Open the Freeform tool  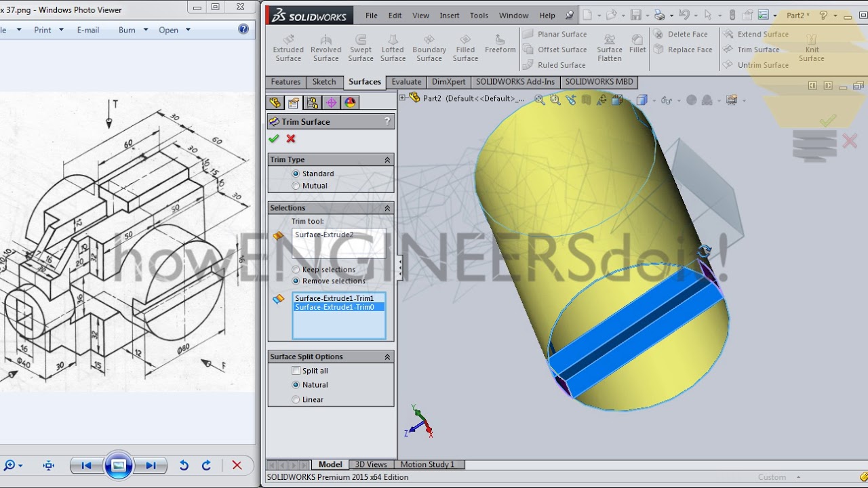point(500,44)
